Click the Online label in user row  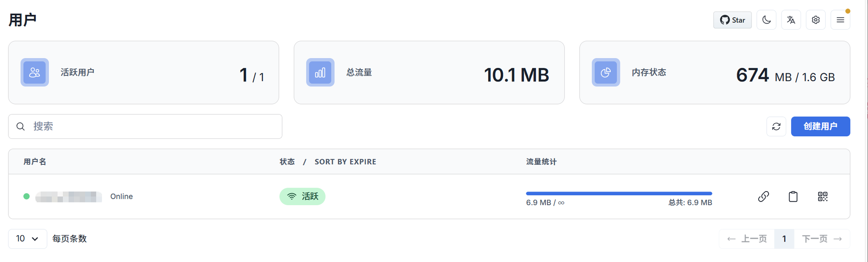tap(122, 196)
